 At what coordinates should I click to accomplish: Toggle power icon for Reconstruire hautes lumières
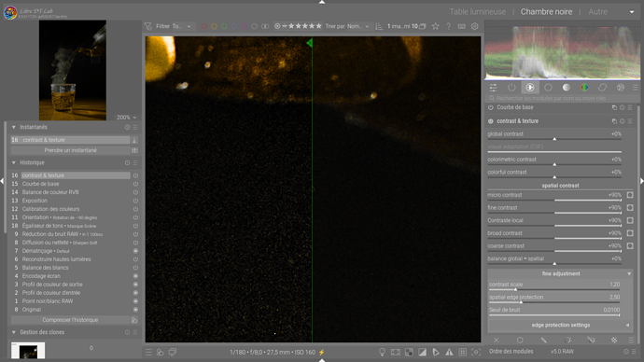135,259
